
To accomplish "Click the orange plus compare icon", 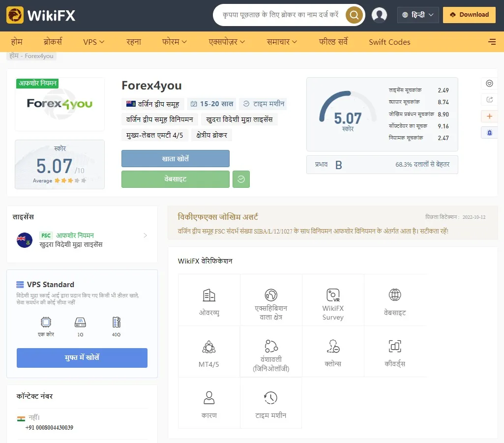I will click(x=489, y=117).
